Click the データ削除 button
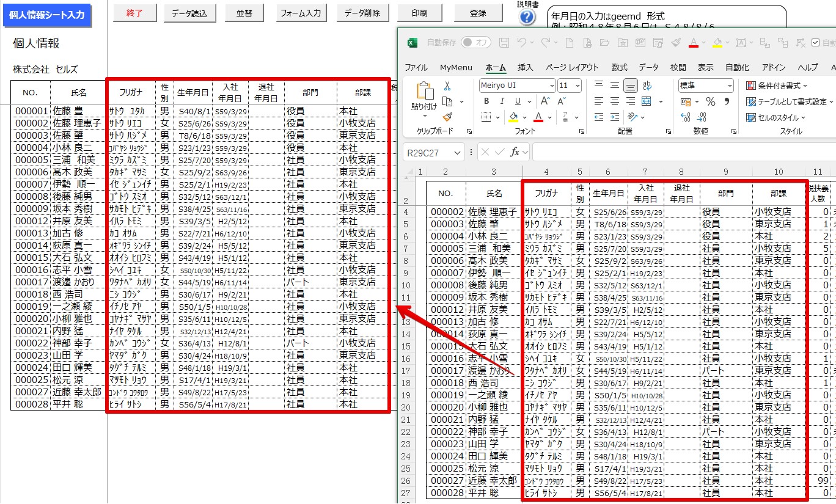The height and width of the screenshot is (504, 836). [362, 13]
